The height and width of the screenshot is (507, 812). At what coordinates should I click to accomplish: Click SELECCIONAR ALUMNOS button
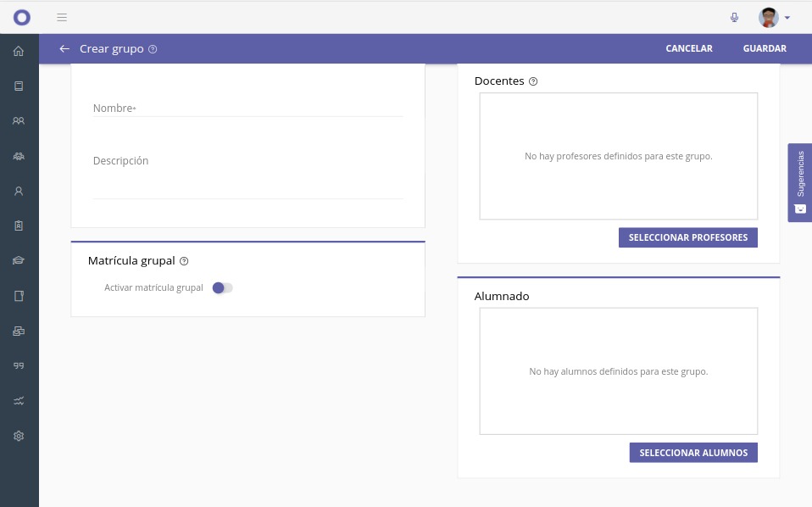(692, 453)
